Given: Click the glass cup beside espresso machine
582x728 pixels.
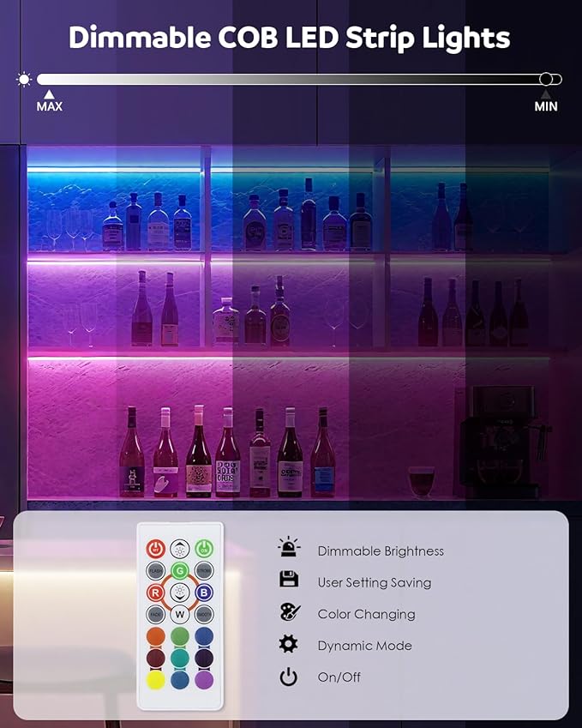Looking at the screenshot, I should pyautogui.click(x=422, y=483).
